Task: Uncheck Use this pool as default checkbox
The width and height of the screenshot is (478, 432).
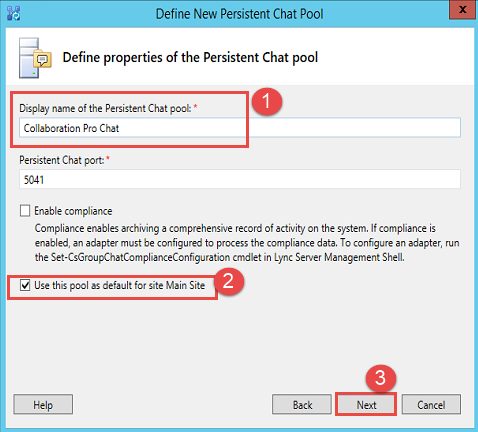Action: [25, 286]
